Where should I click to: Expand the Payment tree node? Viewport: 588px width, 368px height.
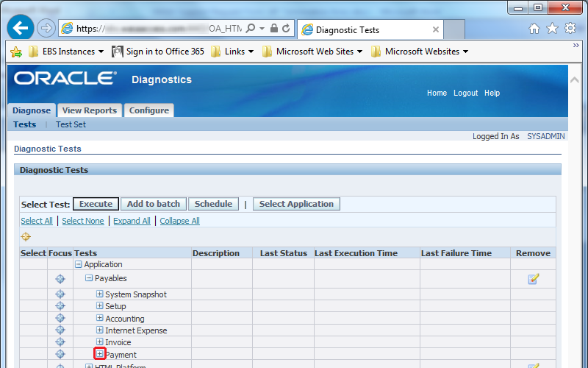coord(99,354)
